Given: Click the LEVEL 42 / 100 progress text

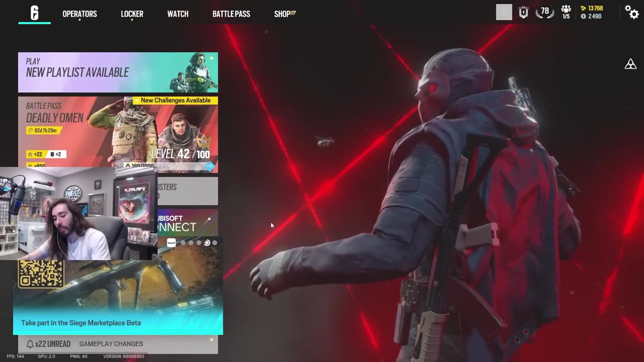Looking at the screenshot, I should point(180,154).
